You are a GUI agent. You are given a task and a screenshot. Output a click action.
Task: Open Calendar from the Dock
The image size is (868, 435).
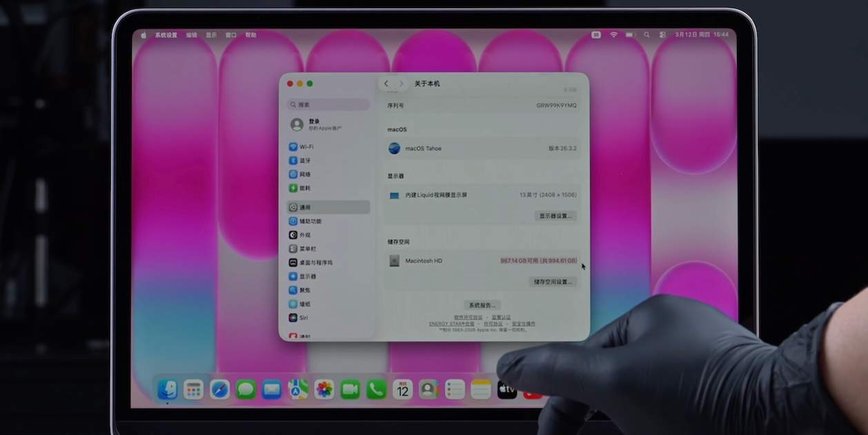(402, 389)
